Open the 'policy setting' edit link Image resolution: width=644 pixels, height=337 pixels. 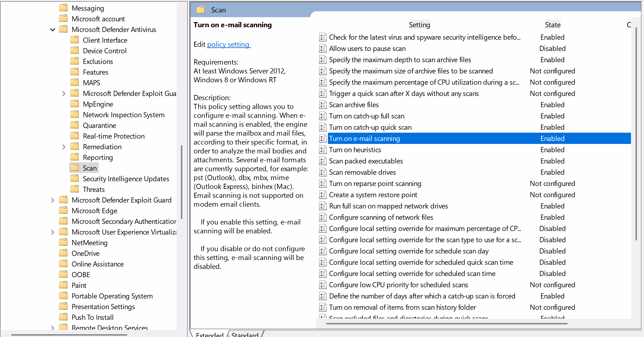pos(228,45)
